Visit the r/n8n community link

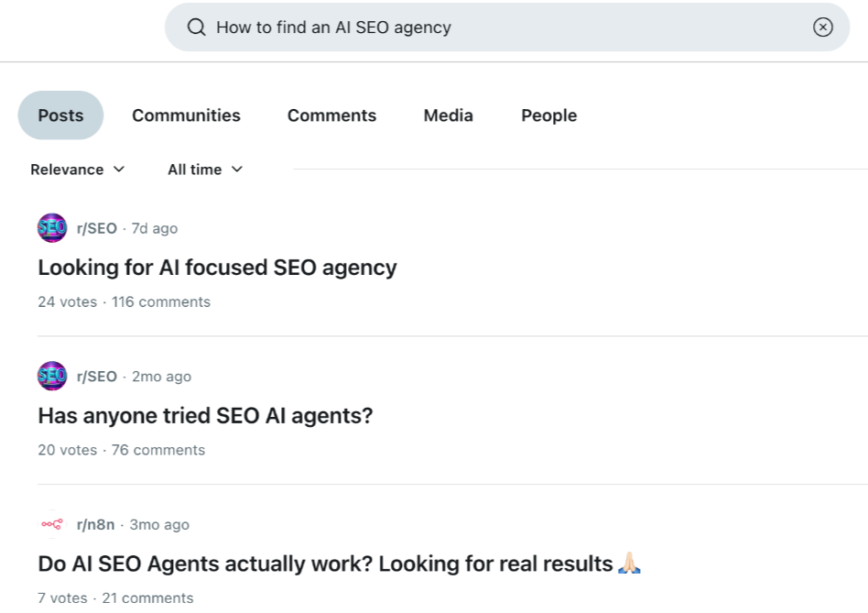96,525
